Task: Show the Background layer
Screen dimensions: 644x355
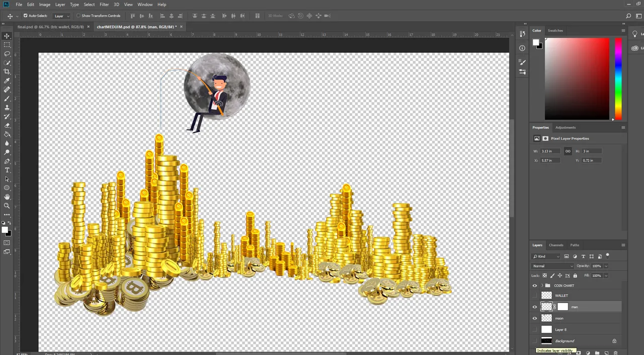Action: (535, 341)
